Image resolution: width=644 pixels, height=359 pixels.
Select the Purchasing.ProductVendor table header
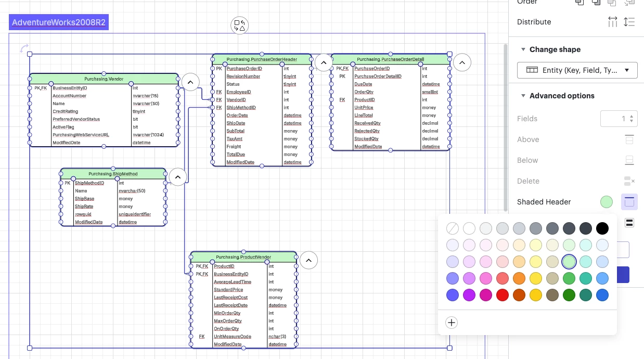[243, 257]
